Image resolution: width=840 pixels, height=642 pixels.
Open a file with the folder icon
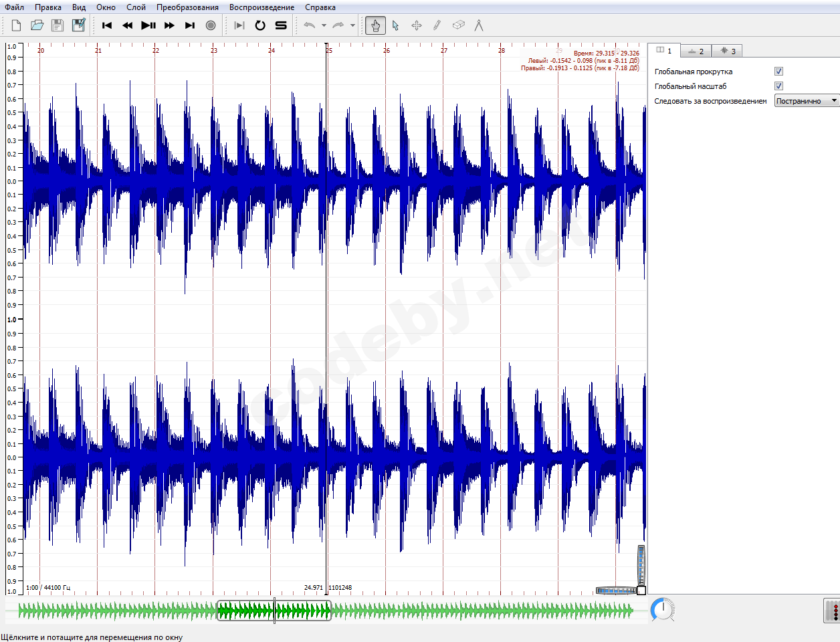(x=37, y=25)
